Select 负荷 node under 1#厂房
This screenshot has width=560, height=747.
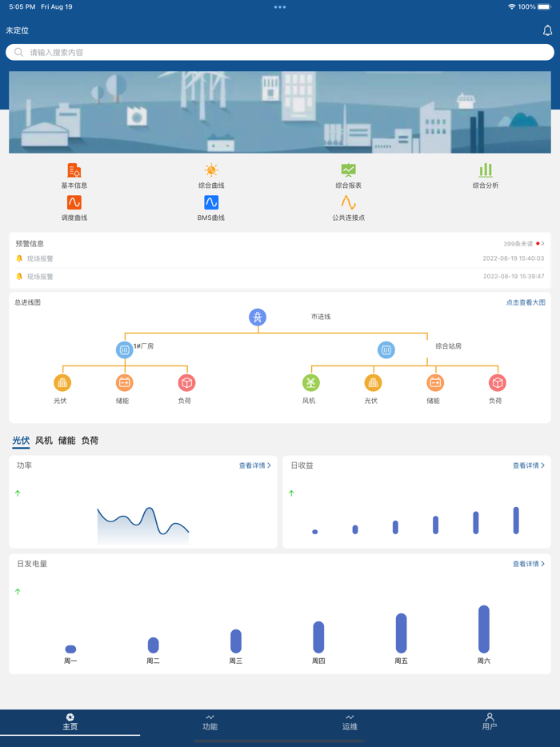[x=187, y=382]
